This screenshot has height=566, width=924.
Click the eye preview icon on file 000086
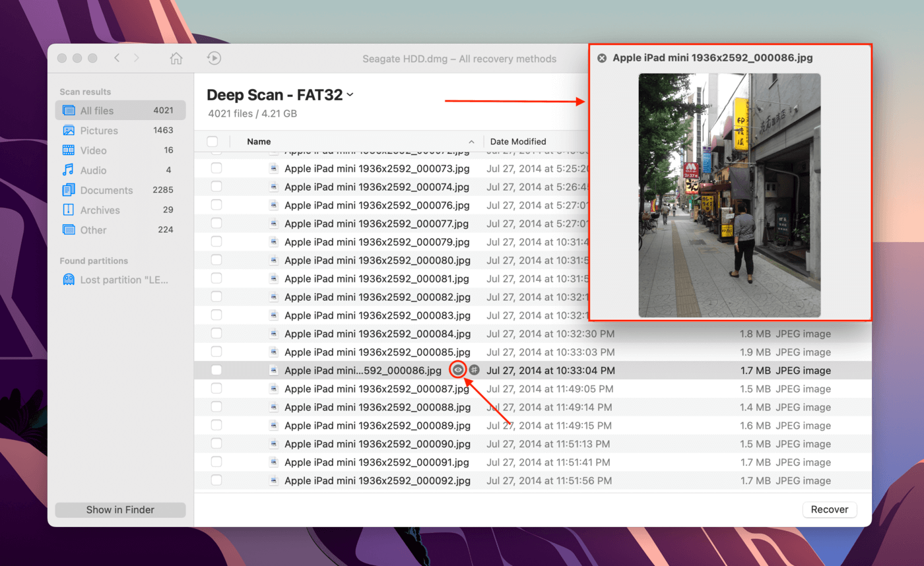(x=458, y=370)
